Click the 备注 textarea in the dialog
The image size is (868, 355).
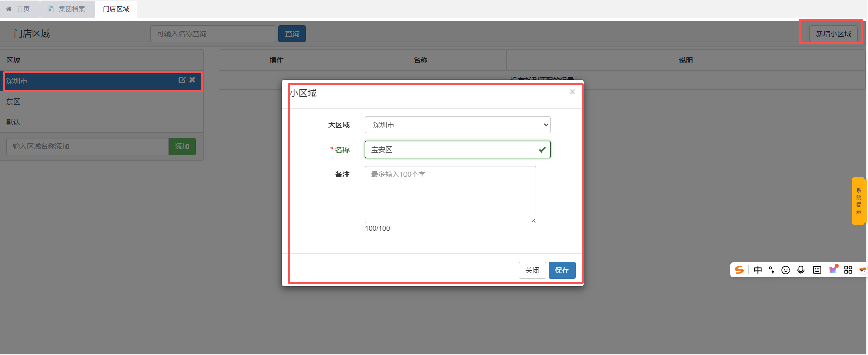tap(450, 194)
